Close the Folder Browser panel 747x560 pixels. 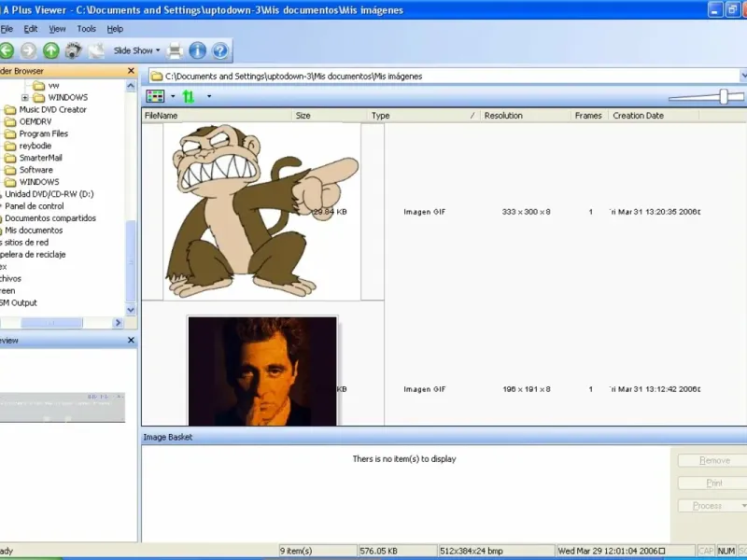coord(131,71)
